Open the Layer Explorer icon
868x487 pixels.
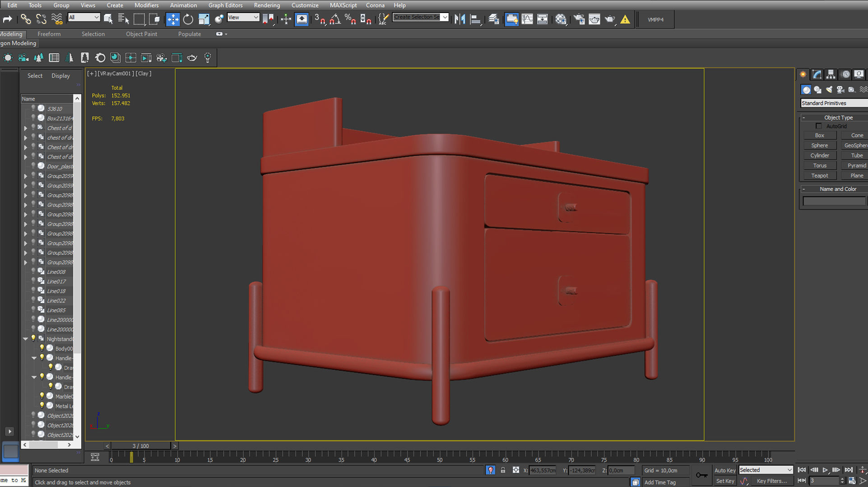point(494,19)
